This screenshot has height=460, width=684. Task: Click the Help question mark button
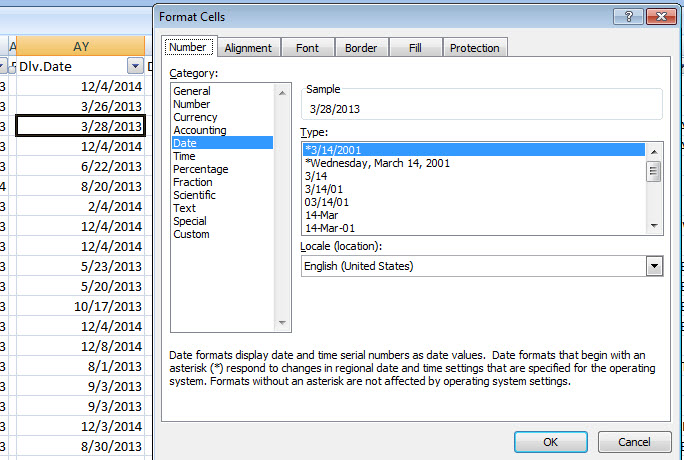pos(626,16)
